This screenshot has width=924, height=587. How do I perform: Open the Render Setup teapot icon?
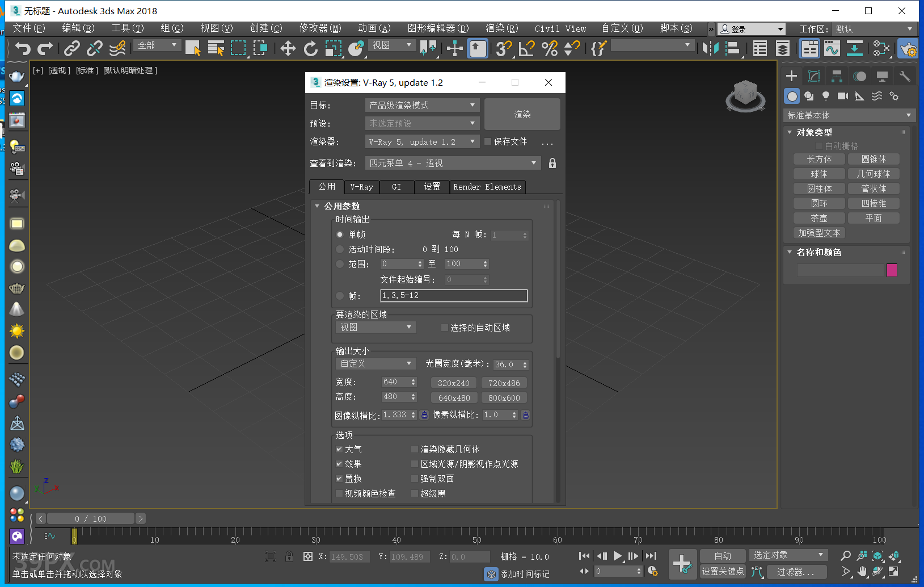[909, 49]
